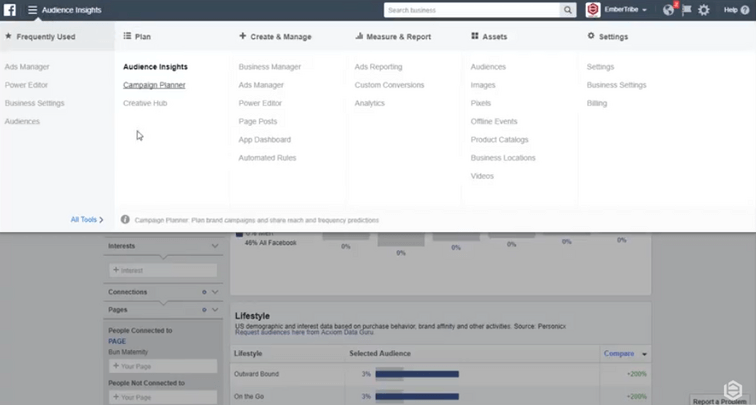Toggle the hamburger menu icon
Screen dimensions: 756x405
32,10
